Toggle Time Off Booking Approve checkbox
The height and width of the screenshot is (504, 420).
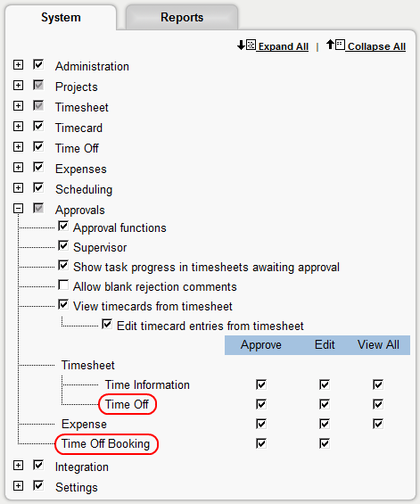pos(261,443)
